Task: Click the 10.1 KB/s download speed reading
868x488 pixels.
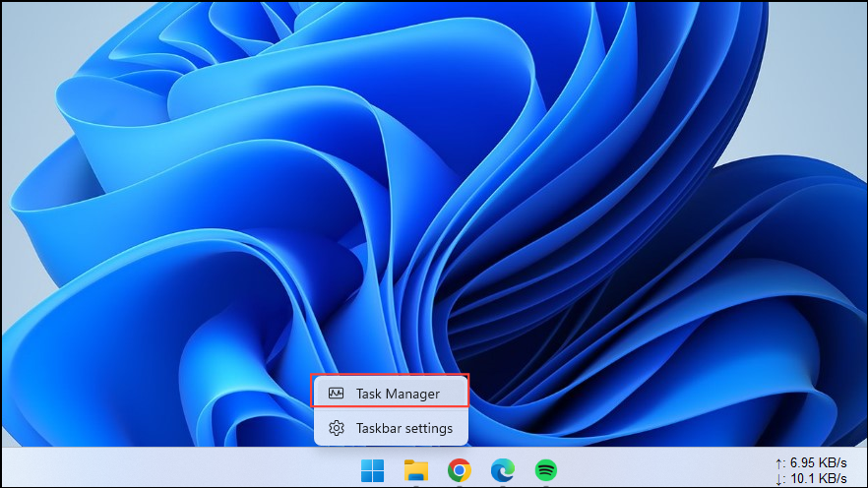Action: pos(819,479)
